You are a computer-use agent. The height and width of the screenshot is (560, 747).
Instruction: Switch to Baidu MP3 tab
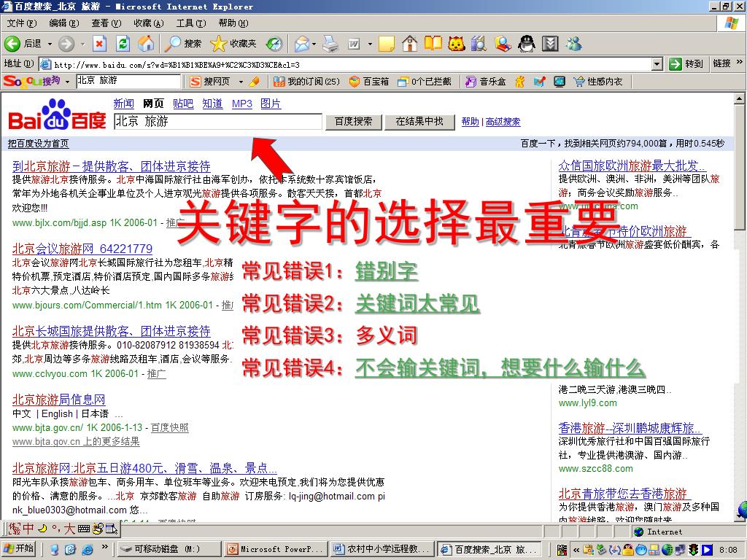(242, 104)
